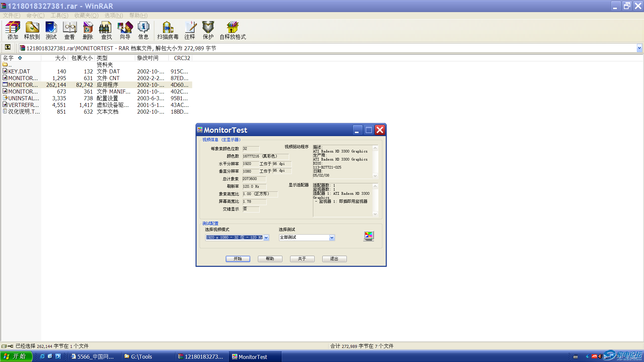Click the 关于 button in MonitorTest
This screenshot has height=362, width=644.
[x=302, y=259]
